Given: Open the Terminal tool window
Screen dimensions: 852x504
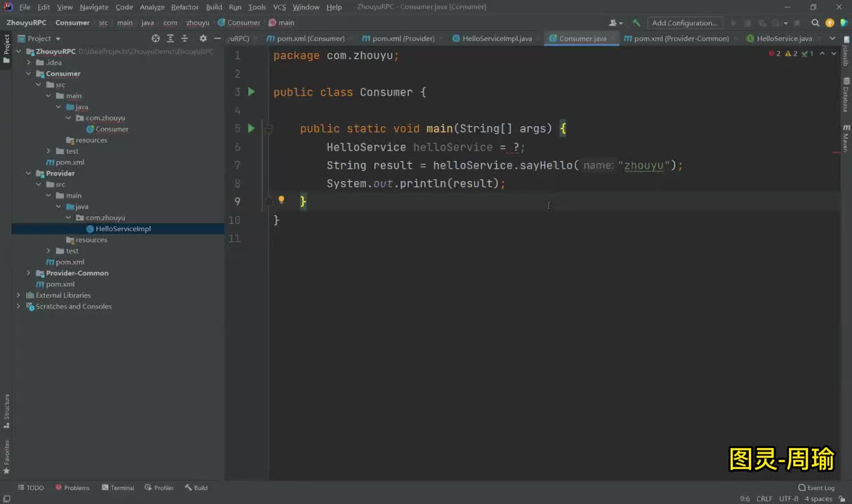Looking at the screenshot, I should tap(118, 488).
